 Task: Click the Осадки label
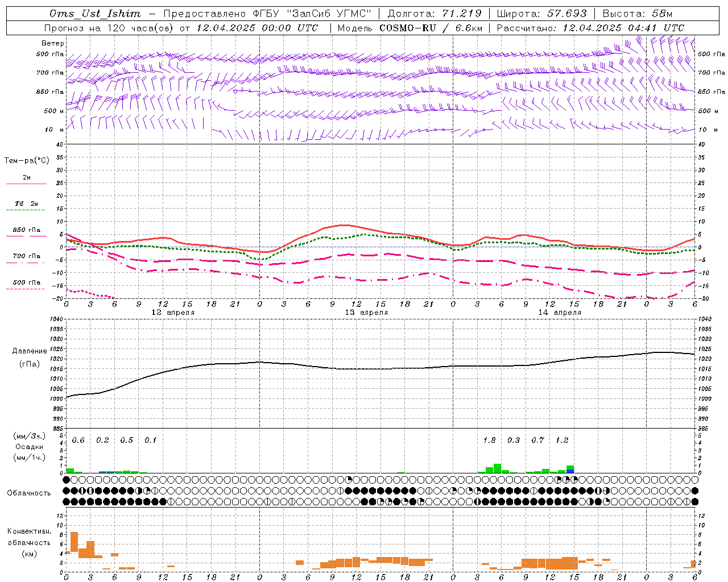pyautogui.click(x=29, y=447)
